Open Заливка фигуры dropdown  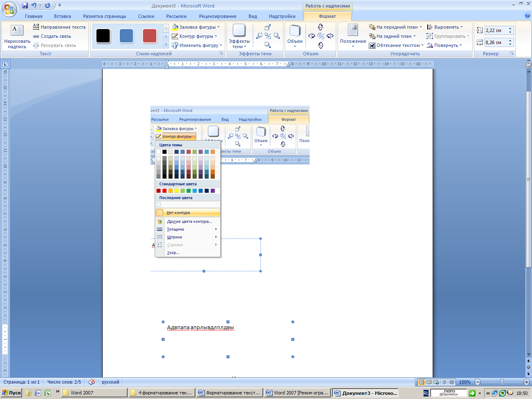click(x=196, y=27)
